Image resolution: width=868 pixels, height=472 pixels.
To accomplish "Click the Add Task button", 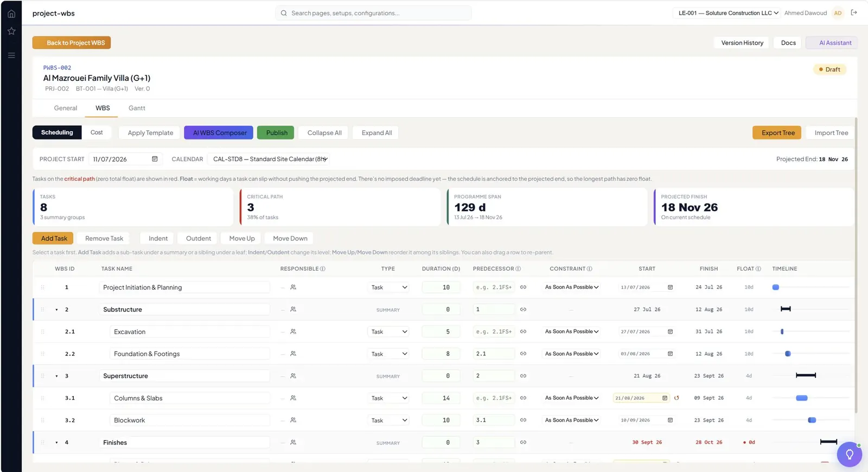I will 53,238.
